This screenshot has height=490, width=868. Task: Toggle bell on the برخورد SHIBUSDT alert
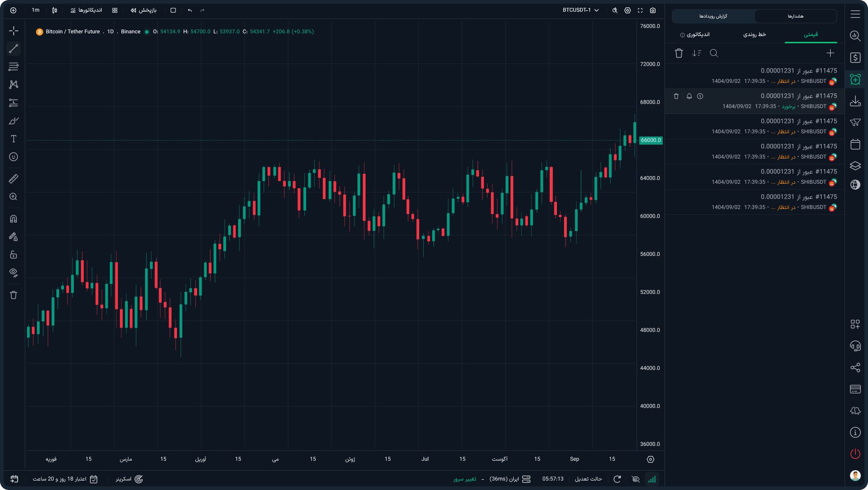689,96
